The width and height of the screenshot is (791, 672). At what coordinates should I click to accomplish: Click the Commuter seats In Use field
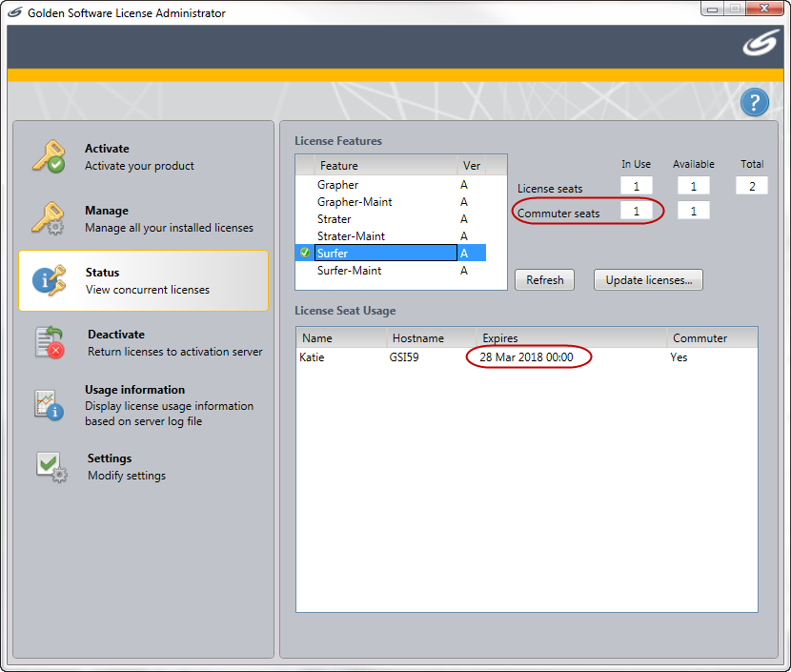636,211
